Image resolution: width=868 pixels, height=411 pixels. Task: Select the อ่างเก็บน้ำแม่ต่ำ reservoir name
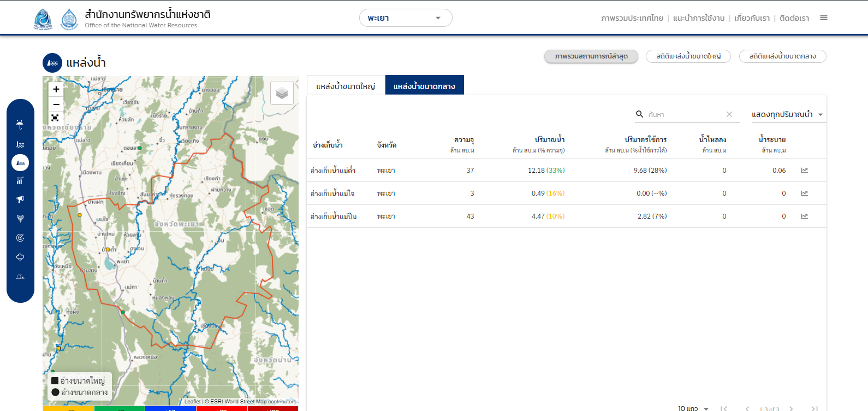(333, 171)
